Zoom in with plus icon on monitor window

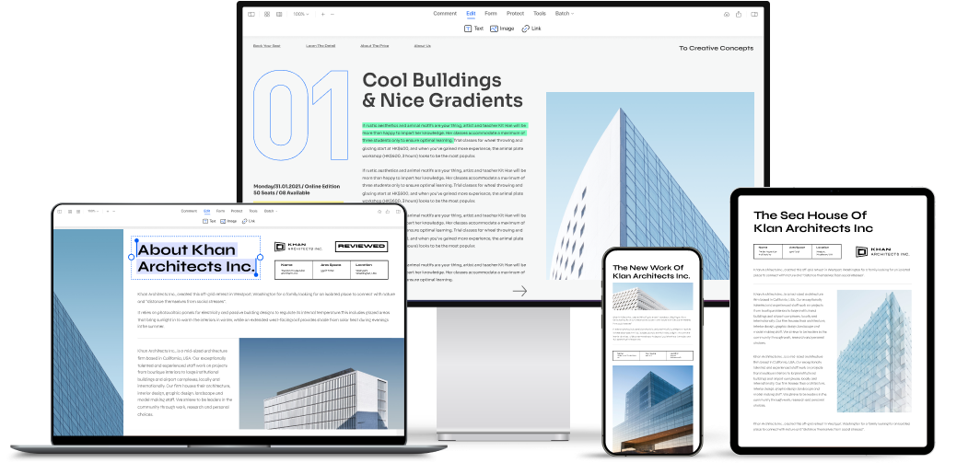(x=322, y=14)
